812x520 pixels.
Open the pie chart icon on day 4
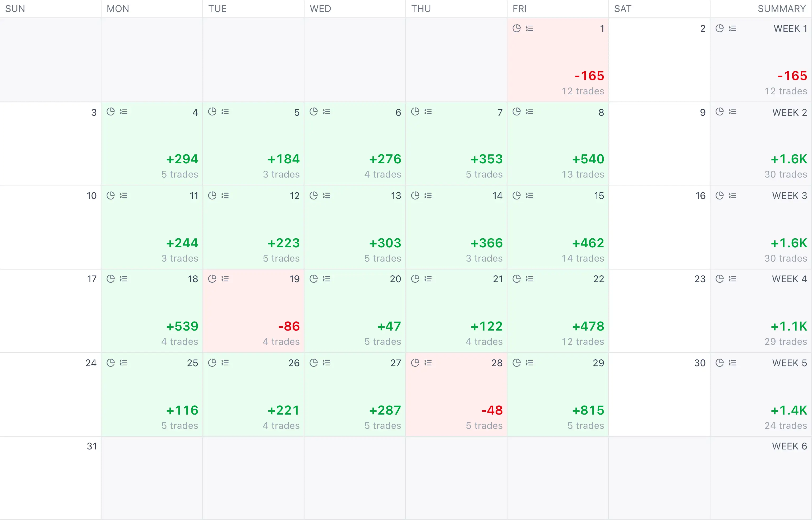[x=110, y=112]
